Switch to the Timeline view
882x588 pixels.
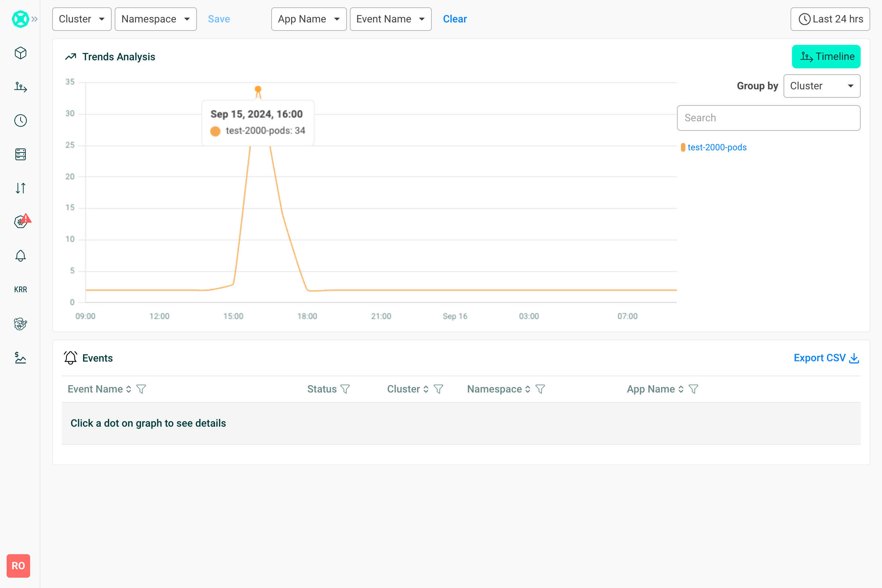coord(826,56)
